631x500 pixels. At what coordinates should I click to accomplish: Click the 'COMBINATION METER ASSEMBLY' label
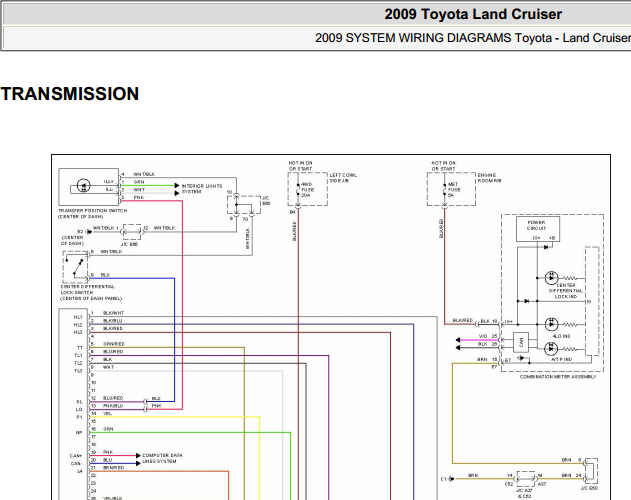click(x=558, y=377)
